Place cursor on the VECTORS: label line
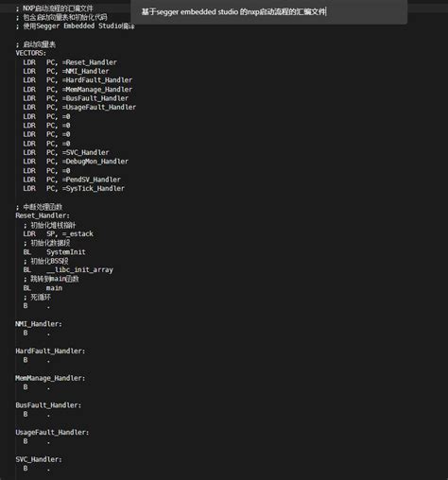Image resolution: width=448 pixels, height=480 pixels. 31,53
